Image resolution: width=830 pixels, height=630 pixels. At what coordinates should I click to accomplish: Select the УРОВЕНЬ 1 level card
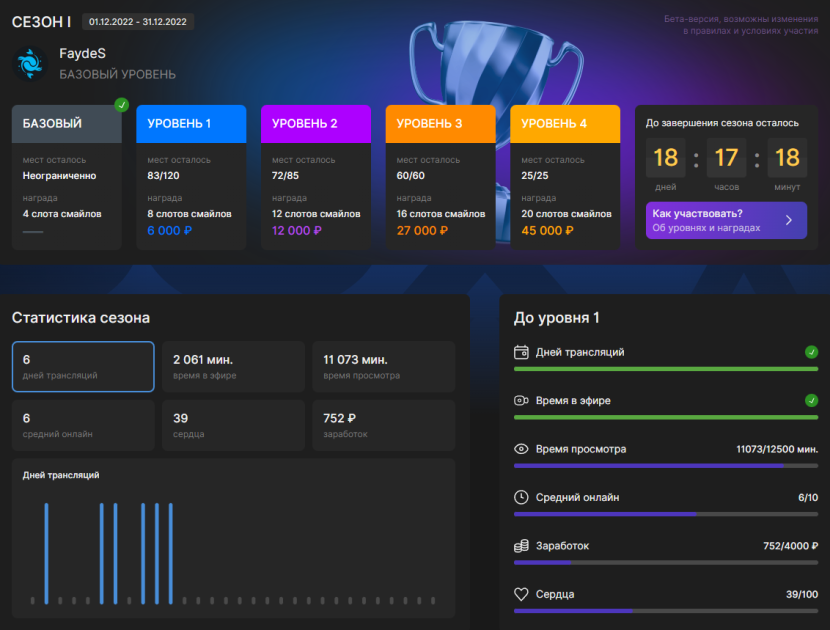pos(191,177)
